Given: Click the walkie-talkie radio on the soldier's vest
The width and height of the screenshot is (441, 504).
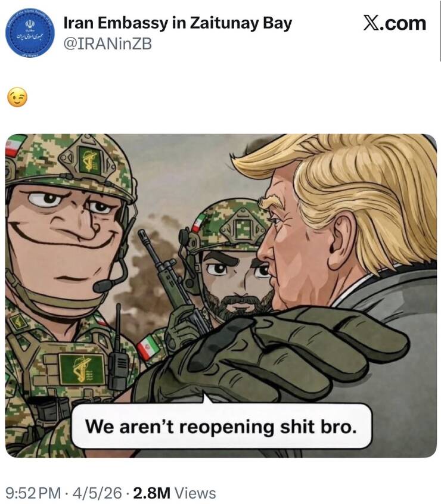Looking at the screenshot, I should click(x=117, y=362).
